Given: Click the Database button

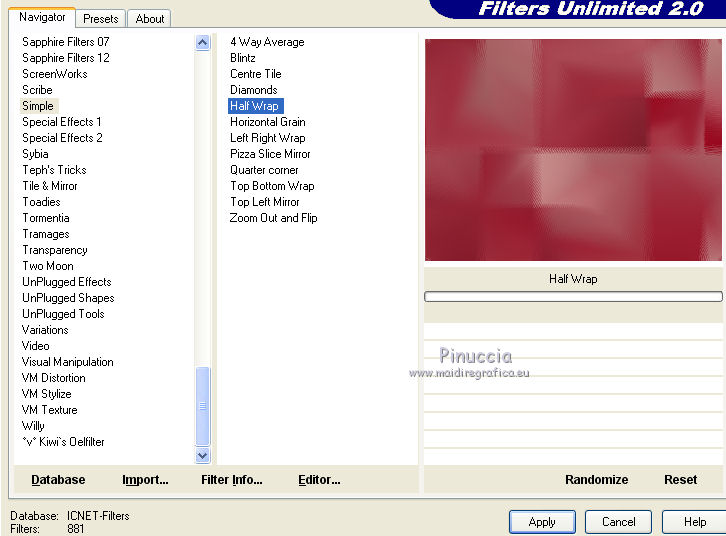Looking at the screenshot, I should click(58, 480).
